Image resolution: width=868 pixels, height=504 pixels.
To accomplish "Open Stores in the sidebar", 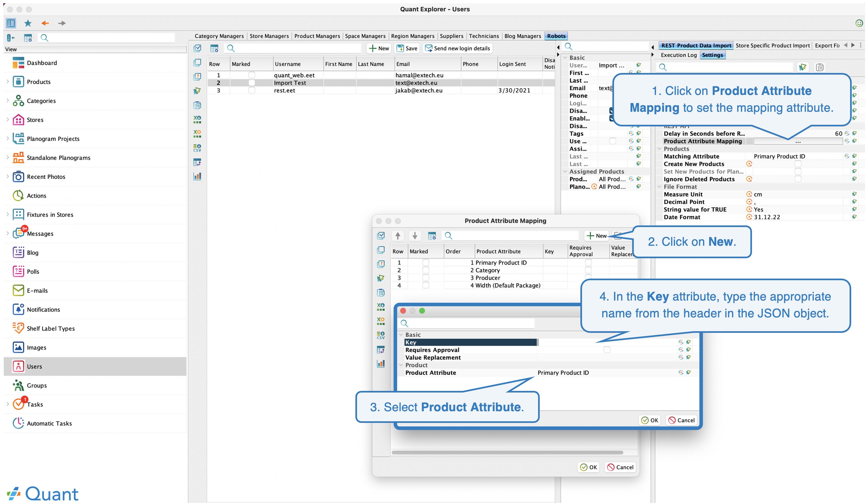I will [35, 120].
